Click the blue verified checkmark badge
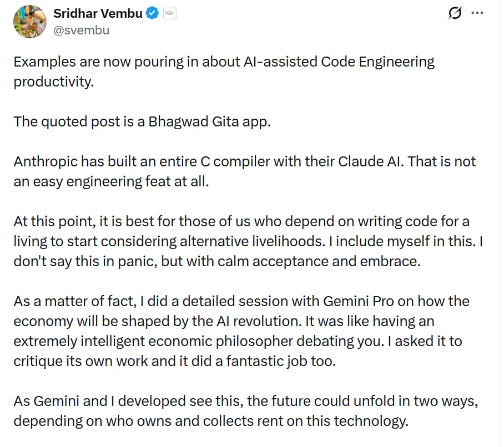The image size is (504, 447). tap(153, 14)
